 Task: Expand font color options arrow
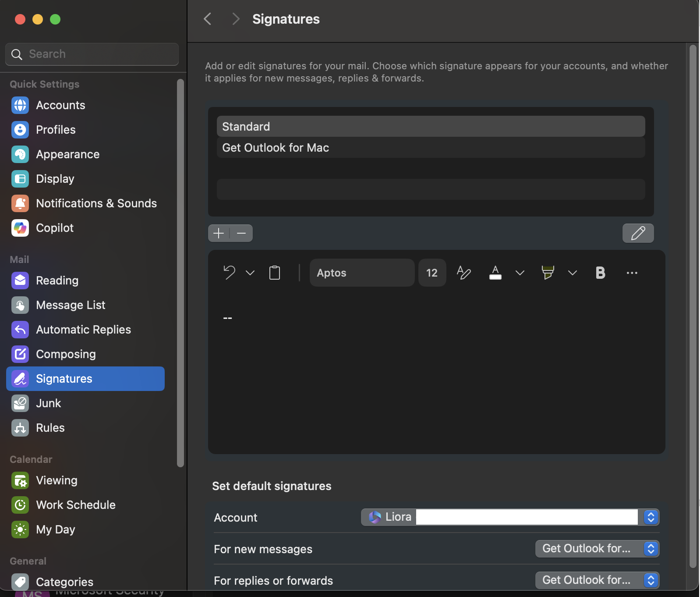pyautogui.click(x=520, y=273)
